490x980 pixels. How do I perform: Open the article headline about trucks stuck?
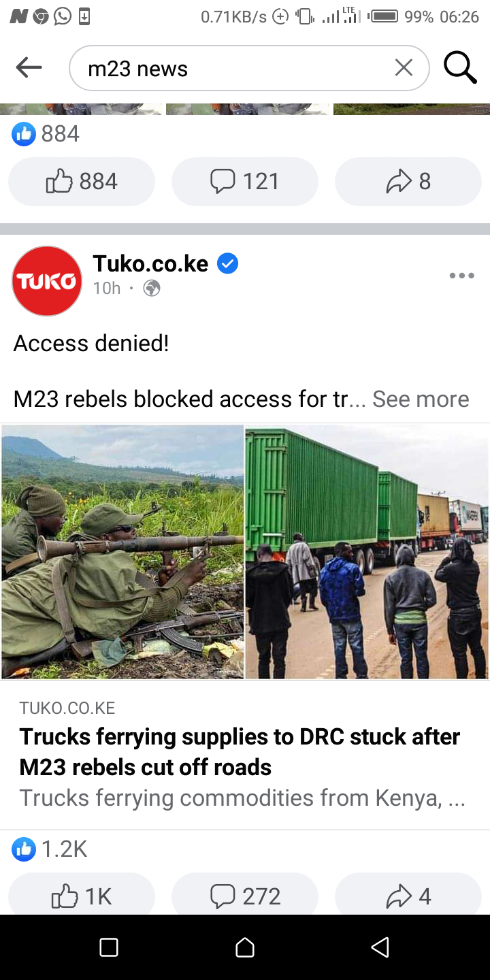pyautogui.click(x=240, y=751)
